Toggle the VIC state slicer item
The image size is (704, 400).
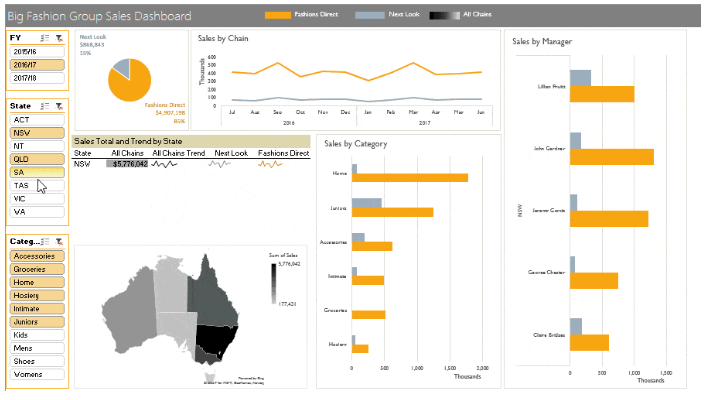point(37,198)
